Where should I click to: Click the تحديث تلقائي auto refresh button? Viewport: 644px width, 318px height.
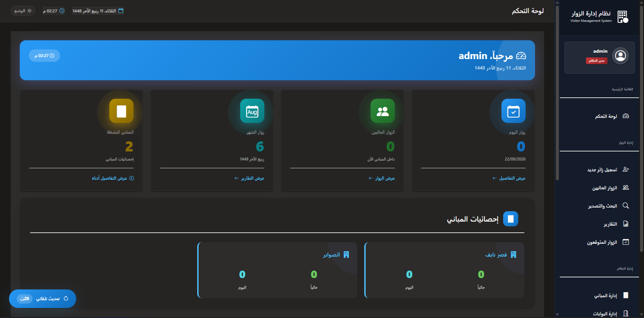click(43, 299)
